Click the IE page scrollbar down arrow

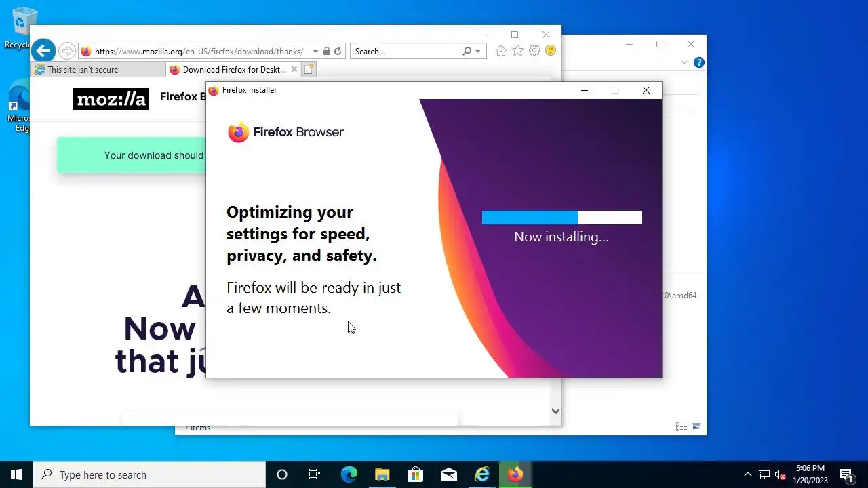tap(555, 411)
